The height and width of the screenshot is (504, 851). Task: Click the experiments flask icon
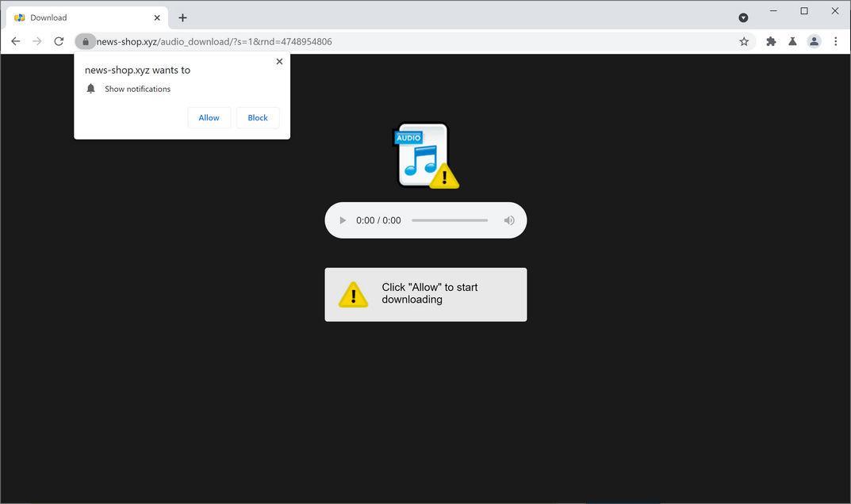click(792, 41)
